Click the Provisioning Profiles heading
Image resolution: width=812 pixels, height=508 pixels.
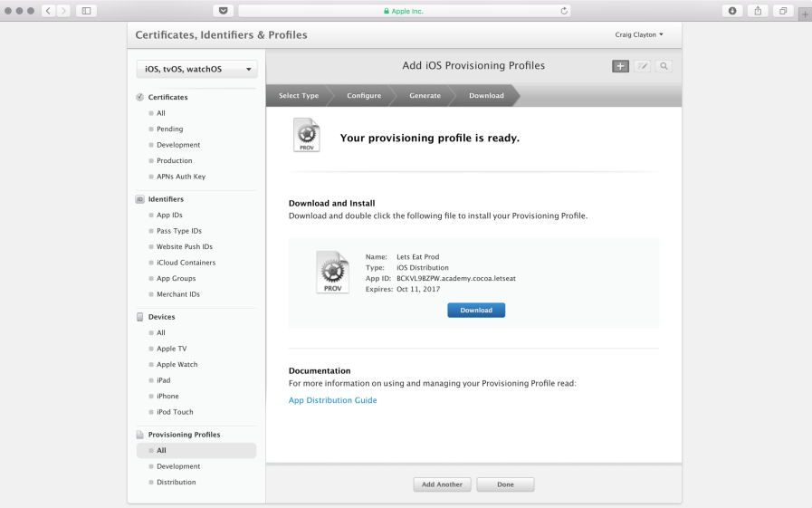point(184,435)
